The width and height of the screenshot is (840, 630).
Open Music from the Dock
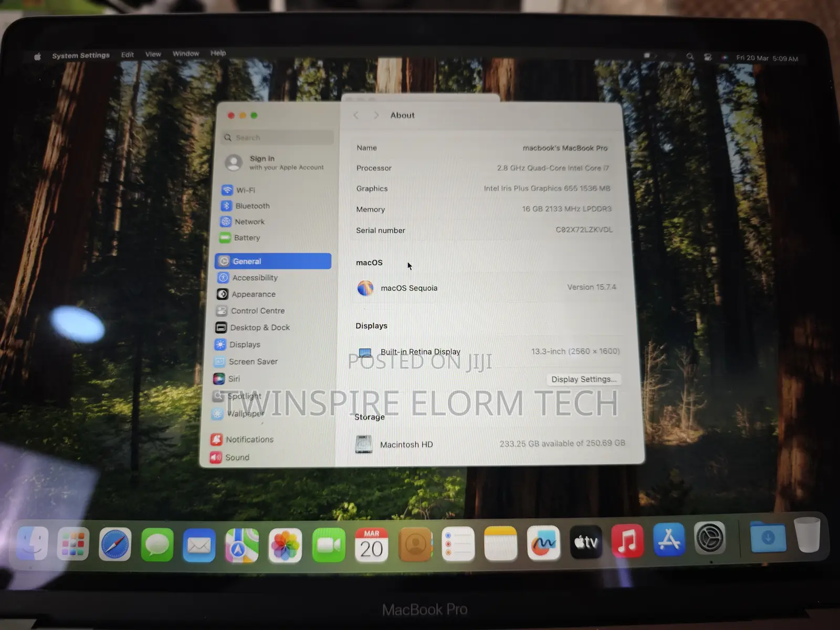(x=627, y=540)
